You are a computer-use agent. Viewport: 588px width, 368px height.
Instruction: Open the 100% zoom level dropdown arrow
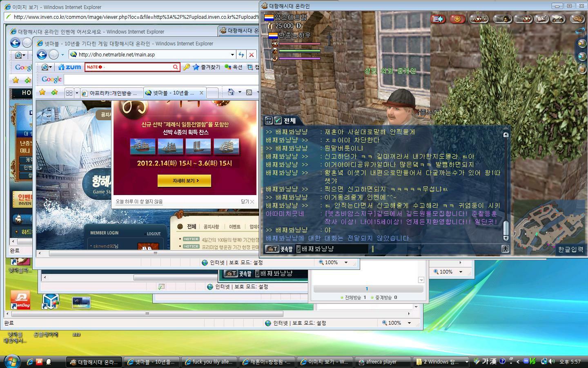coord(346,263)
